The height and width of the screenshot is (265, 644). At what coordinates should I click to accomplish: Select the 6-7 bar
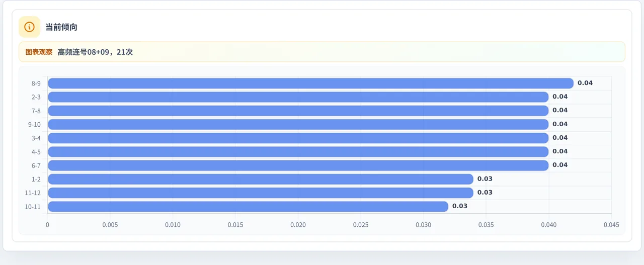(x=298, y=165)
